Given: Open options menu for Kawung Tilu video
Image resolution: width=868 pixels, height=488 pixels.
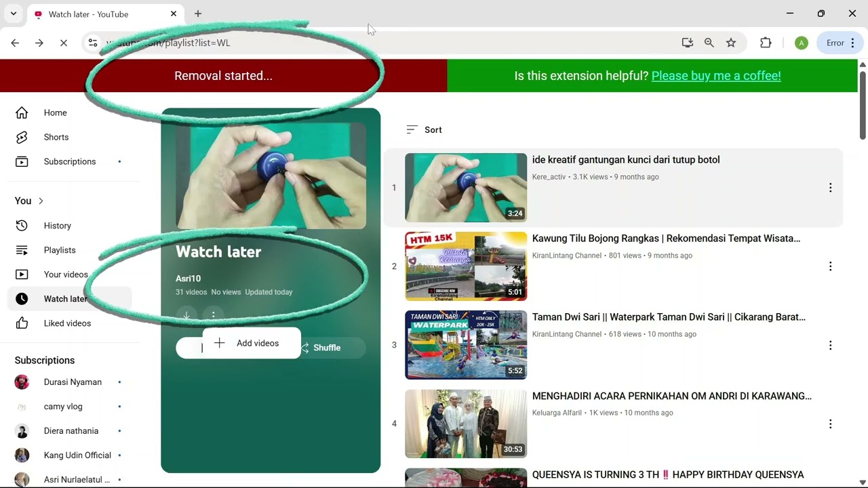Looking at the screenshot, I should coord(830,266).
